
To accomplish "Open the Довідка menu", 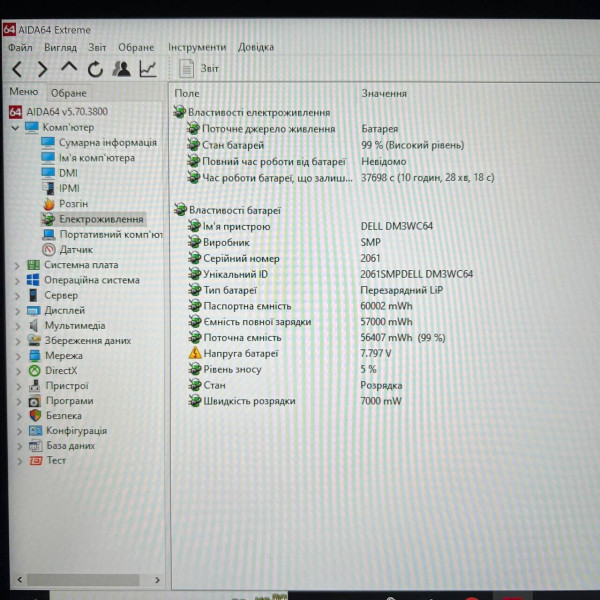I will coord(256,47).
